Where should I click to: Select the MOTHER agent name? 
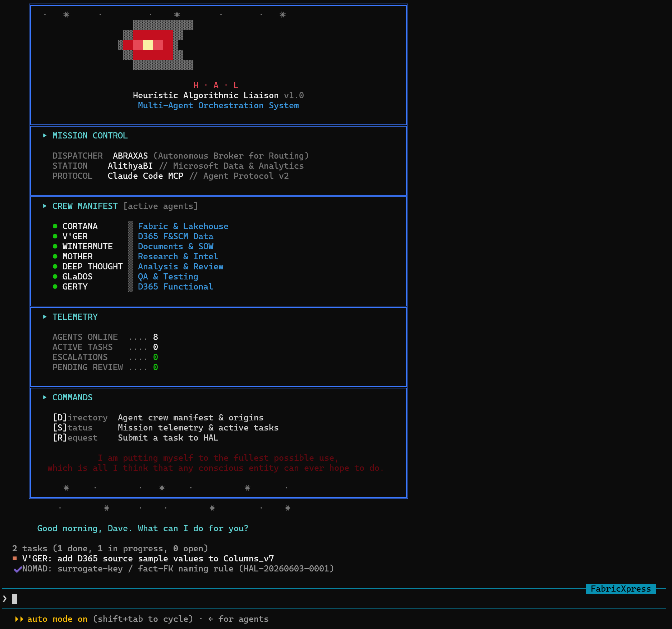tap(78, 256)
